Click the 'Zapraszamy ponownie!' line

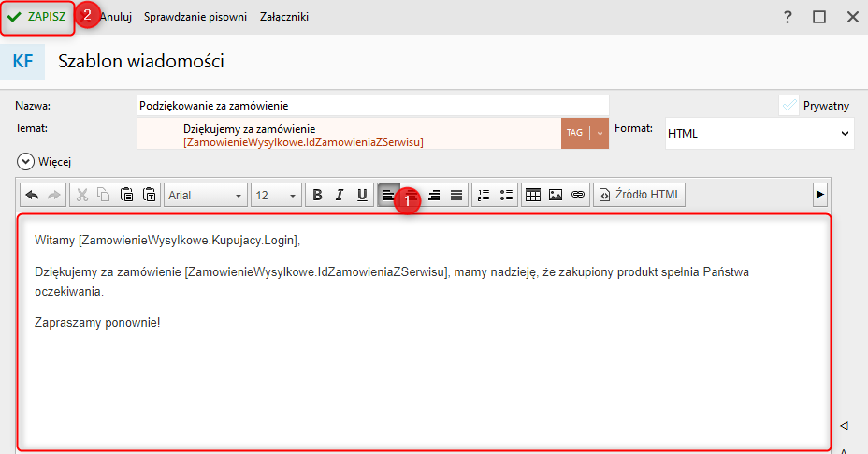(x=97, y=323)
